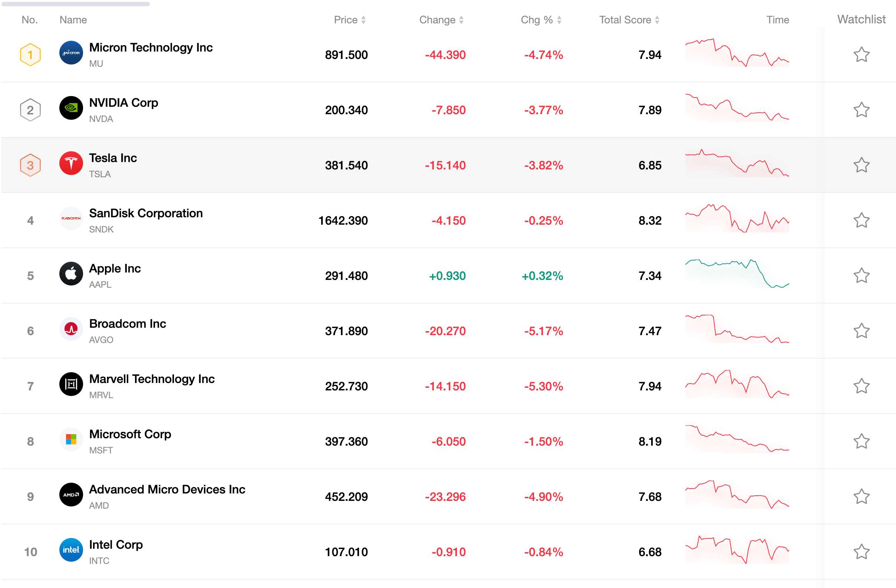
Task: Add Micron Technology to watchlist
Action: click(x=862, y=54)
